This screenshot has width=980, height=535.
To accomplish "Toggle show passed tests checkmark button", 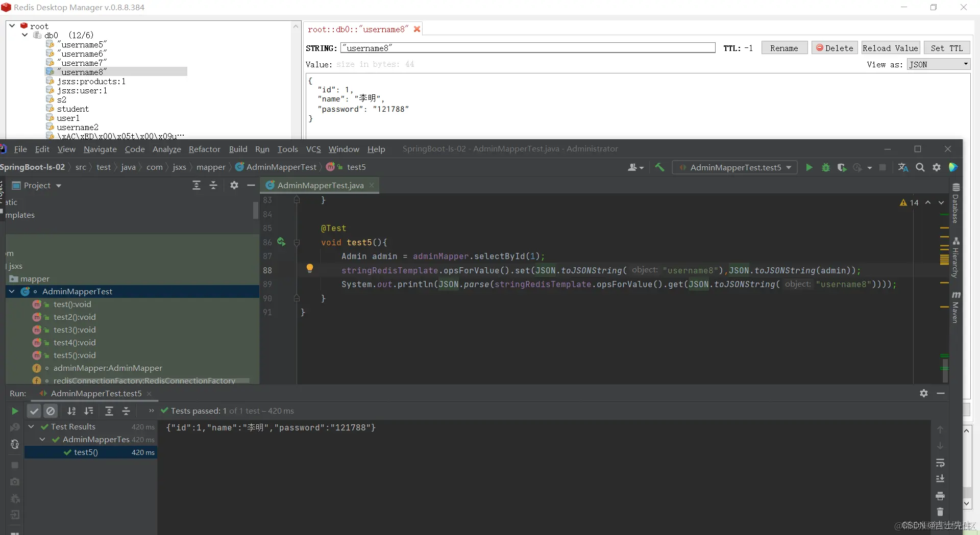I will point(34,411).
